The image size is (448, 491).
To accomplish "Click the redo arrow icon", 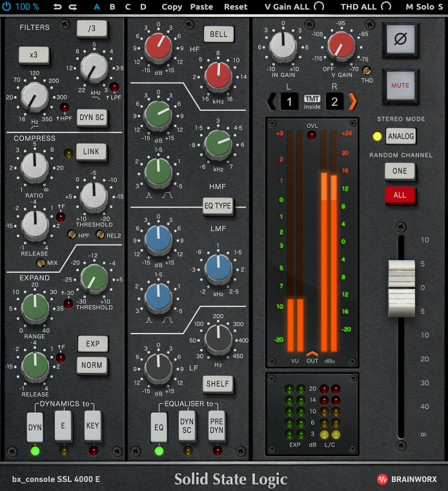I will click(x=73, y=6).
